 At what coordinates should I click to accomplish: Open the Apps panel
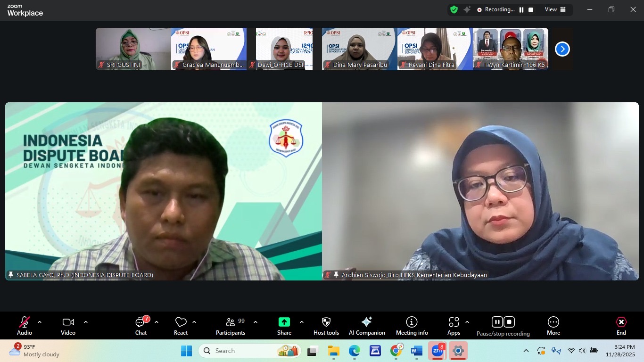tap(454, 326)
